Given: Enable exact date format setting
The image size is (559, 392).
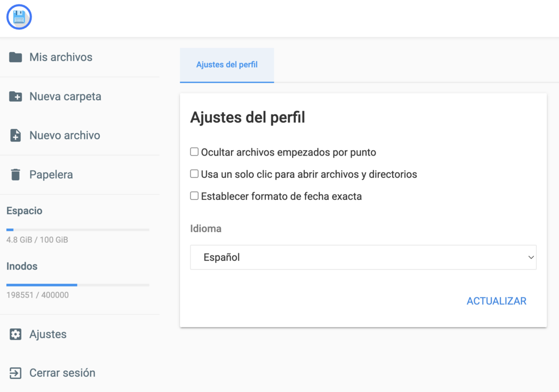Looking at the screenshot, I should tap(194, 195).
